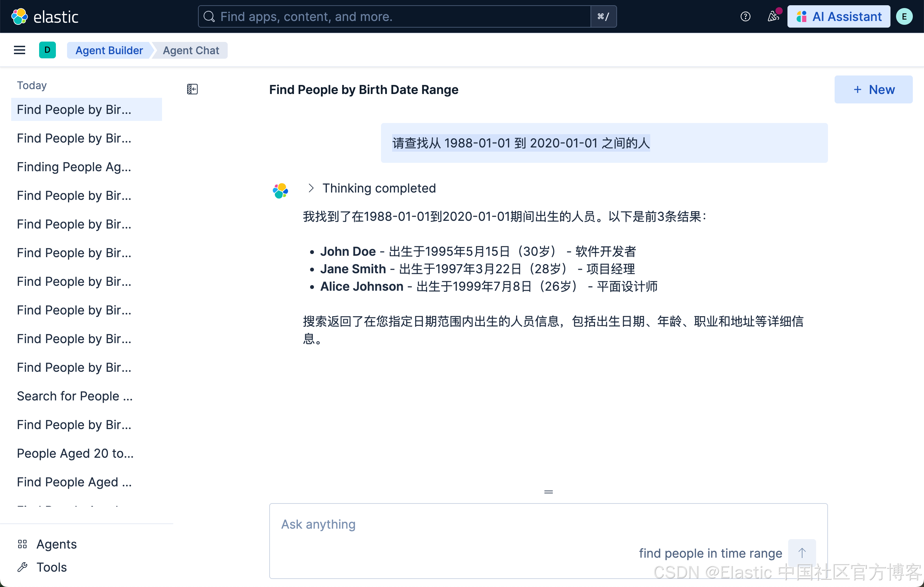Open the 'Finding People Ag...' conversation
924x587 pixels.
[74, 167]
